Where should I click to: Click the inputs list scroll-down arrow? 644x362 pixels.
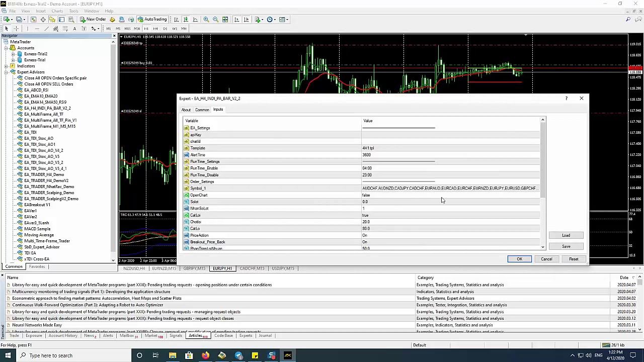point(543,247)
